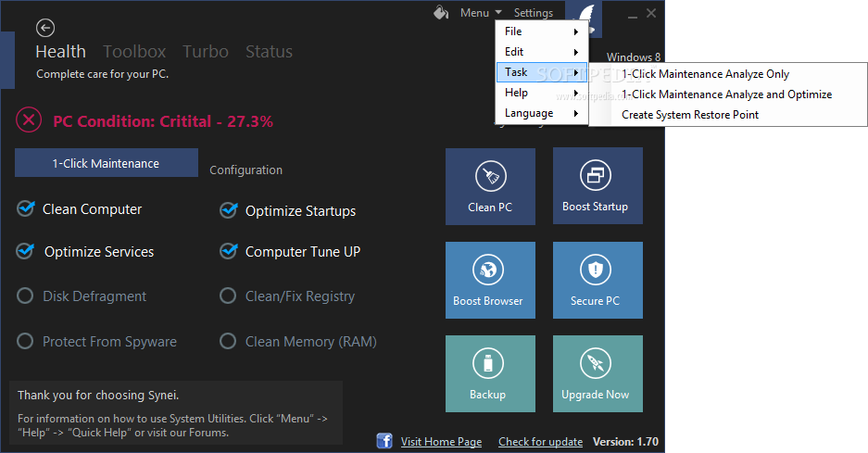Switch to the Toolbox tab
The image size is (868, 453).
point(134,52)
